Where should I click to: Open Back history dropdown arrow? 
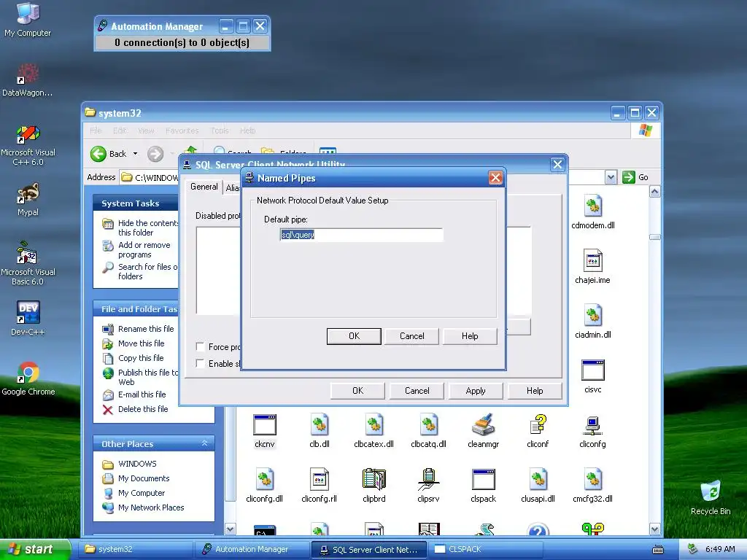click(x=135, y=154)
